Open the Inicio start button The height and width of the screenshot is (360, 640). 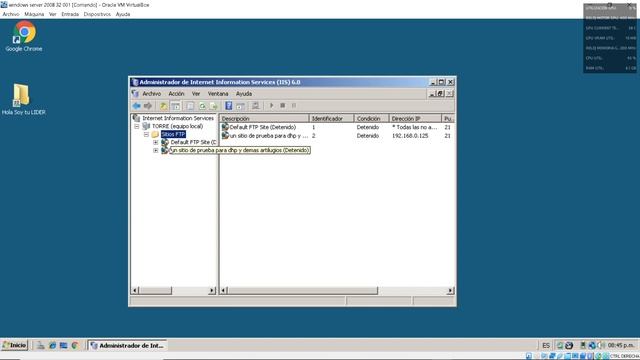pyautogui.click(x=14, y=345)
